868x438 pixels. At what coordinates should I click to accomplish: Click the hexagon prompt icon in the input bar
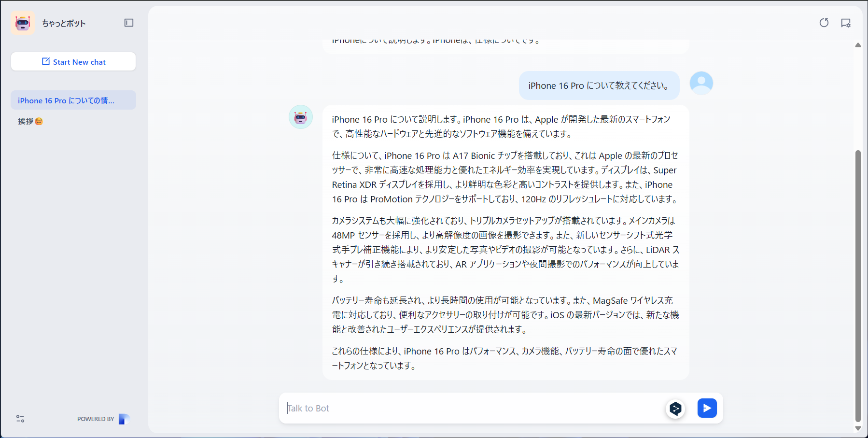(675, 409)
